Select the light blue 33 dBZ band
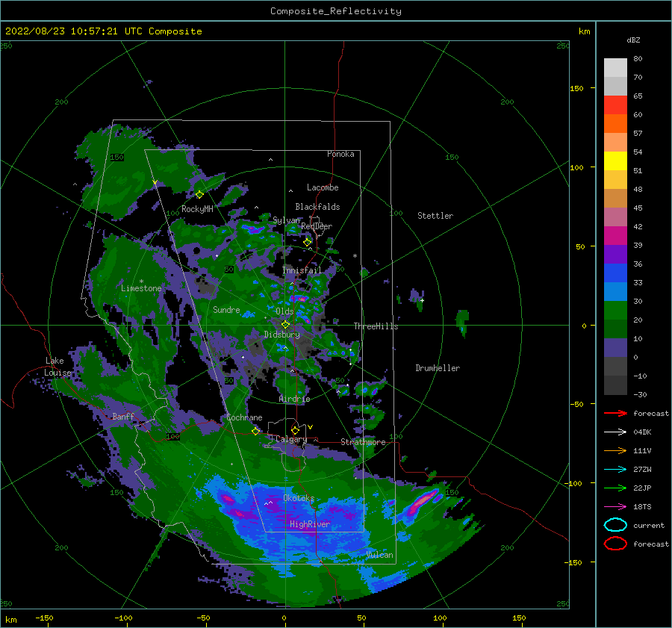Screen dimensions: 672x628 click(x=615, y=291)
